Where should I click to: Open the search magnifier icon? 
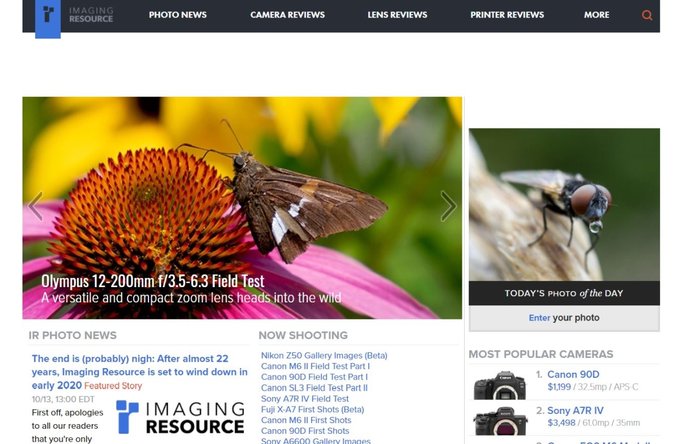[x=647, y=16]
